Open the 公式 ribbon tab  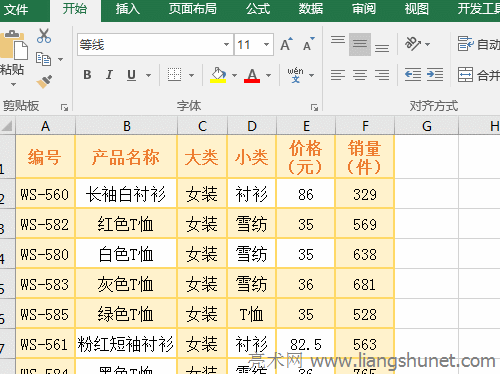258,9
